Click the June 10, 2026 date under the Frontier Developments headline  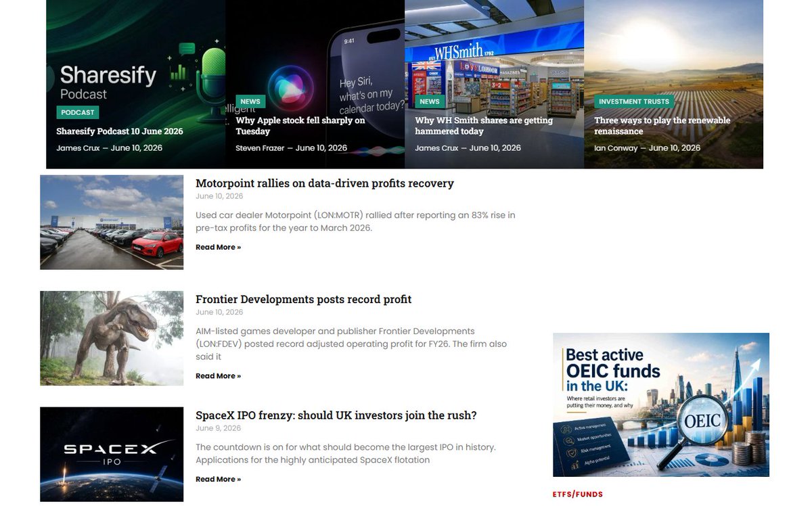219,312
